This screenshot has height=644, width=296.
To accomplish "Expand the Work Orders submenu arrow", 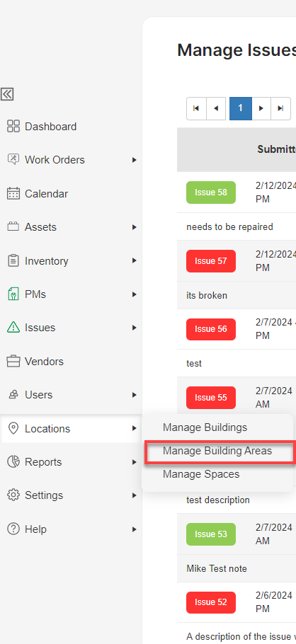I will click(134, 160).
